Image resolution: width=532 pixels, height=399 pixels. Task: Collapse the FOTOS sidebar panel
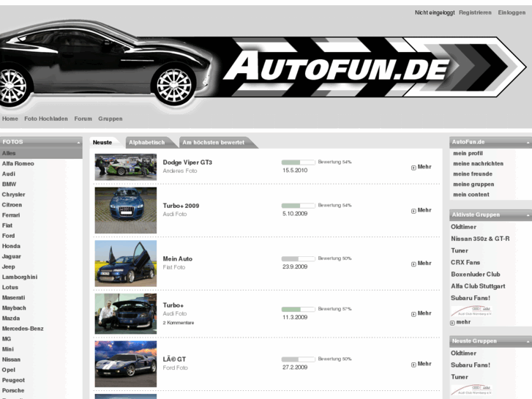point(78,143)
